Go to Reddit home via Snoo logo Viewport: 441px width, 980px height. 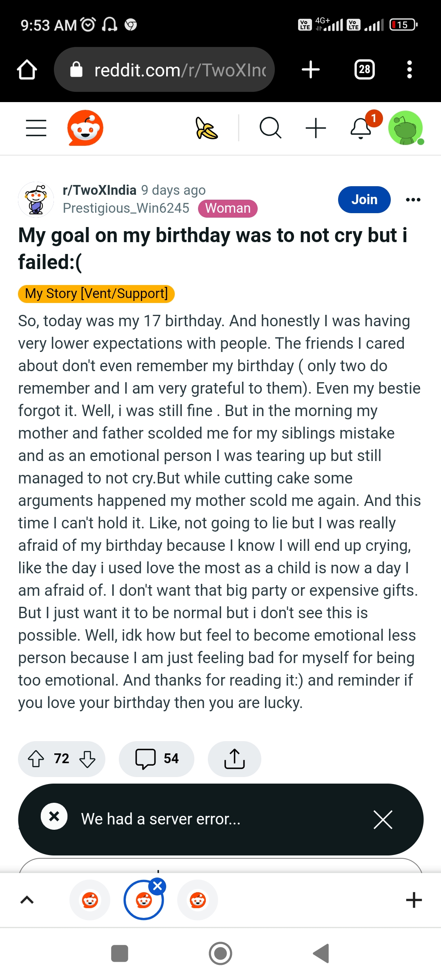click(x=85, y=128)
